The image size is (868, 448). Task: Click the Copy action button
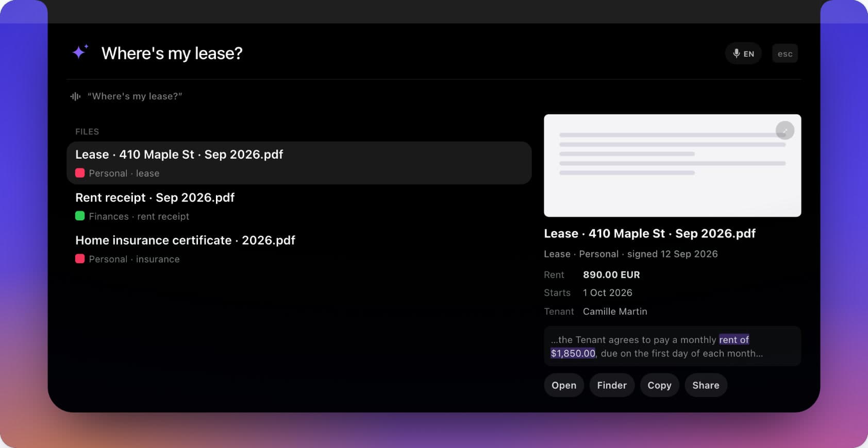tap(659, 385)
